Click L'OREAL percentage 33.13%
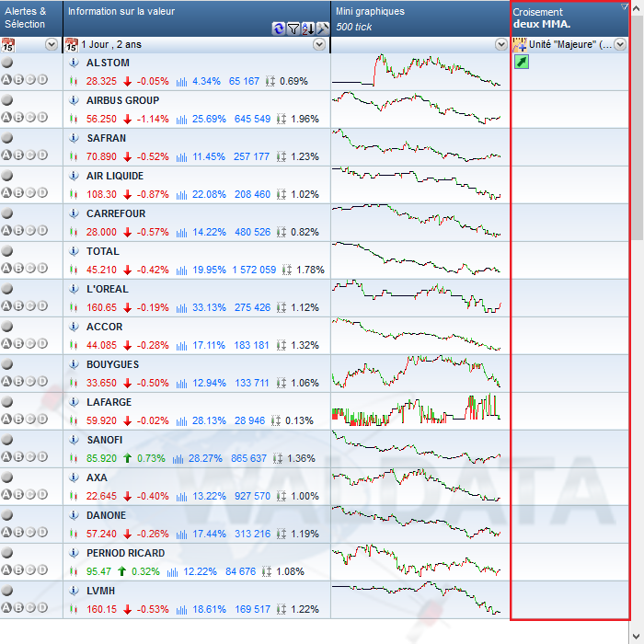644x644 pixels. [209, 307]
